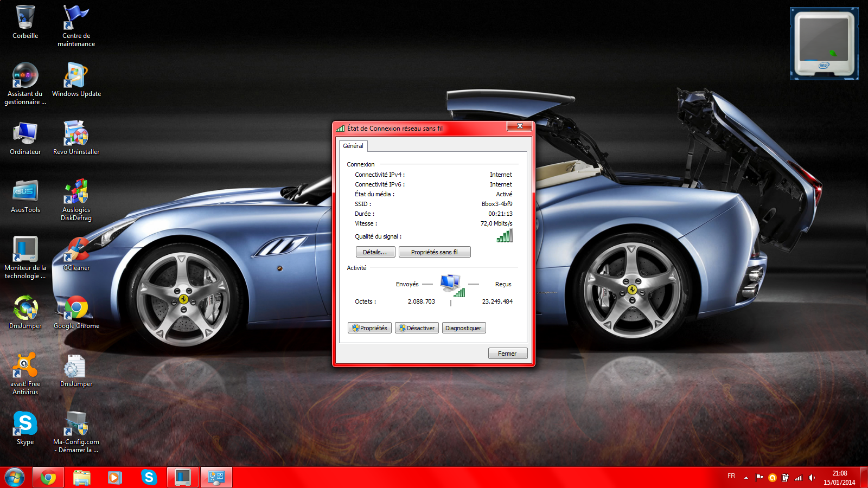868x488 pixels.
Task: Click the Intel CPU desktop gadget
Action: coord(824,43)
